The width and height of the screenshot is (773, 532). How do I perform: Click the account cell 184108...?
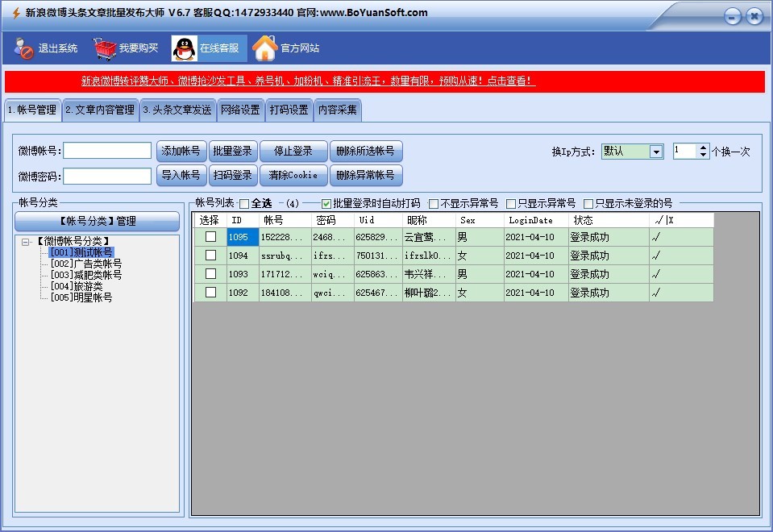coord(285,293)
